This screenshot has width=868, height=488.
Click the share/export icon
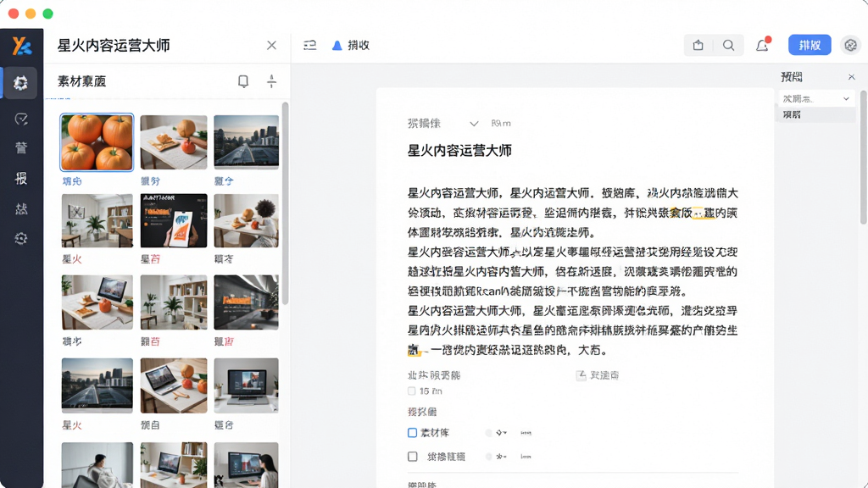tap(698, 46)
